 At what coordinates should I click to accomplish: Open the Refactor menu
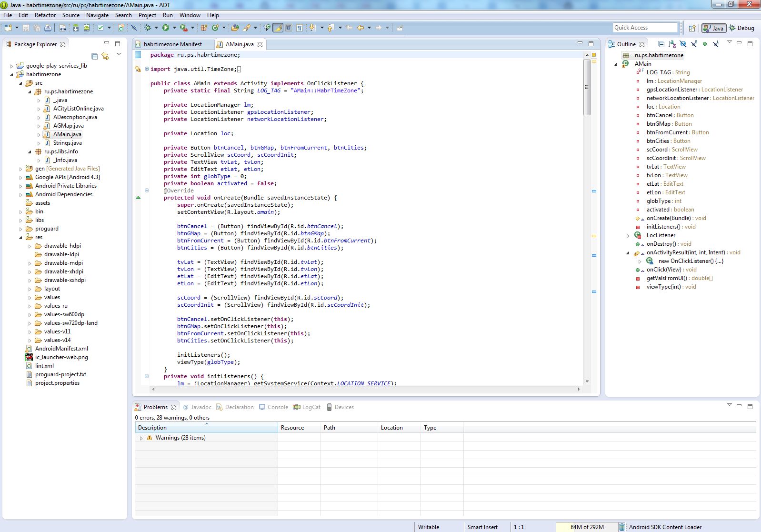tap(45, 15)
